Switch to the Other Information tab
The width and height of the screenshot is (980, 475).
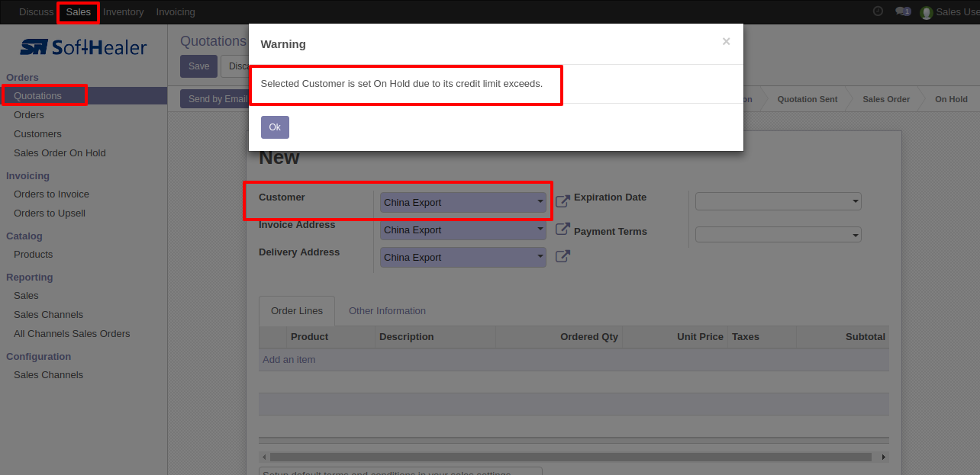tap(387, 310)
